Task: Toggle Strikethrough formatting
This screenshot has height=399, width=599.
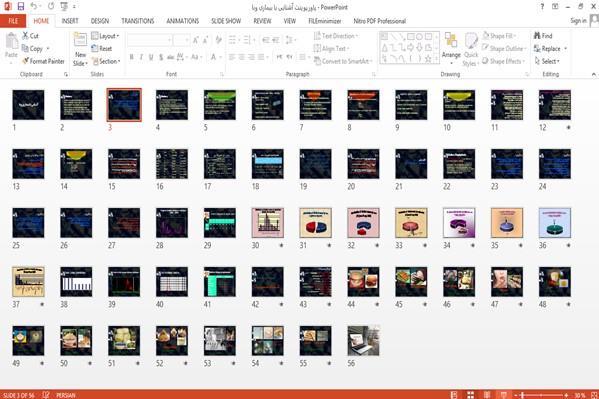Action: pos(170,57)
